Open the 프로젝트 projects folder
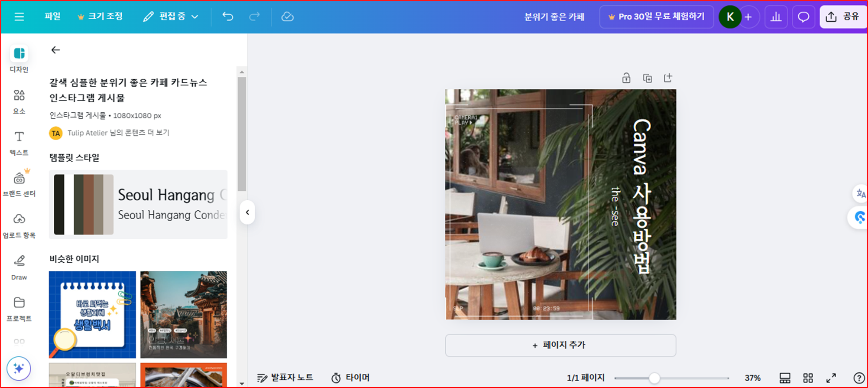Screen dimensions: 868x388 point(19,309)
